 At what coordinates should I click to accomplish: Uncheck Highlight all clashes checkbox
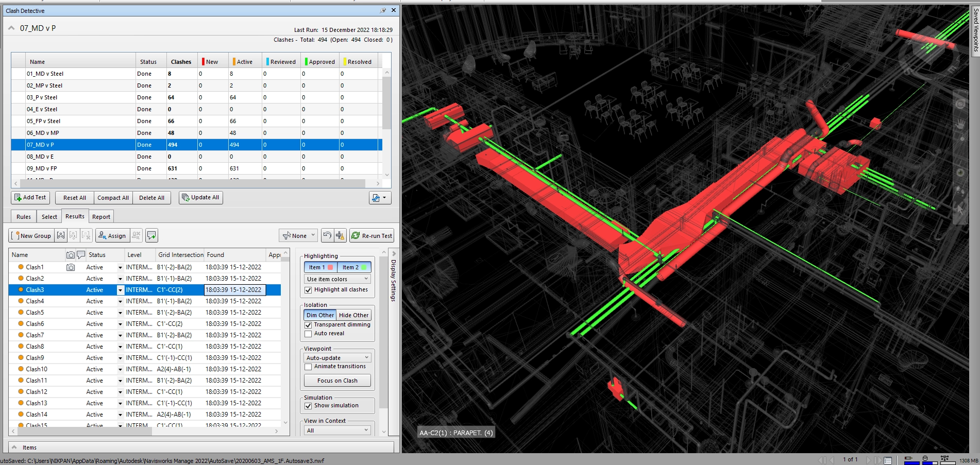pyautogui.click(x=308, y=290)
